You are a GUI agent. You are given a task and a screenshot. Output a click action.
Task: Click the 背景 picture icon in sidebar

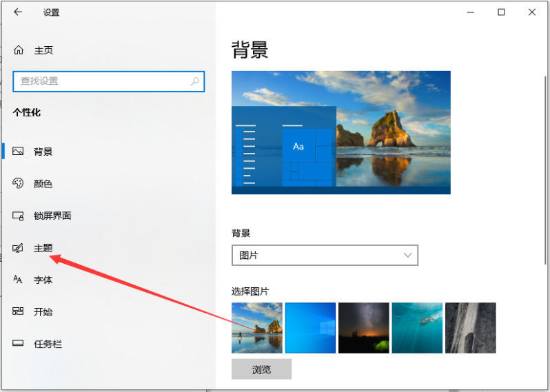pyautogui.click(x=19, y=152)
